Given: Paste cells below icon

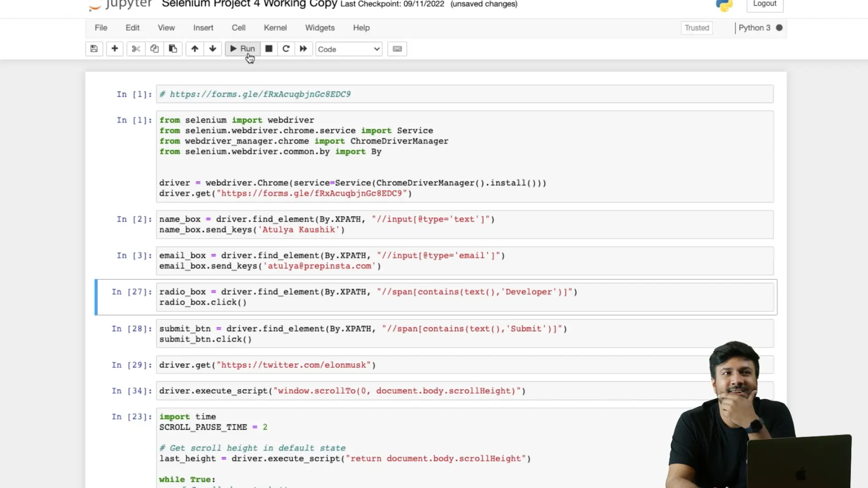Looking at the screenshot, I should (173, 49).
